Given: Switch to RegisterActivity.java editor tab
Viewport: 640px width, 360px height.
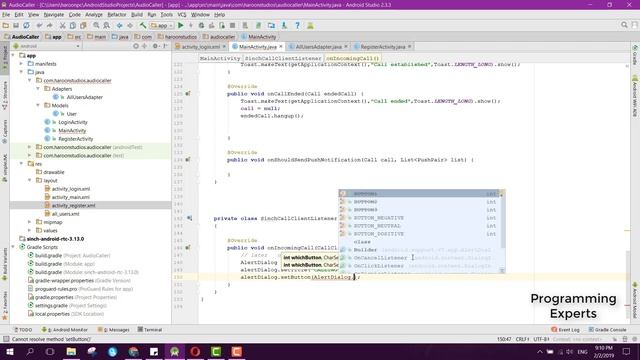Looking at the screenshot, I should [382, 47].
